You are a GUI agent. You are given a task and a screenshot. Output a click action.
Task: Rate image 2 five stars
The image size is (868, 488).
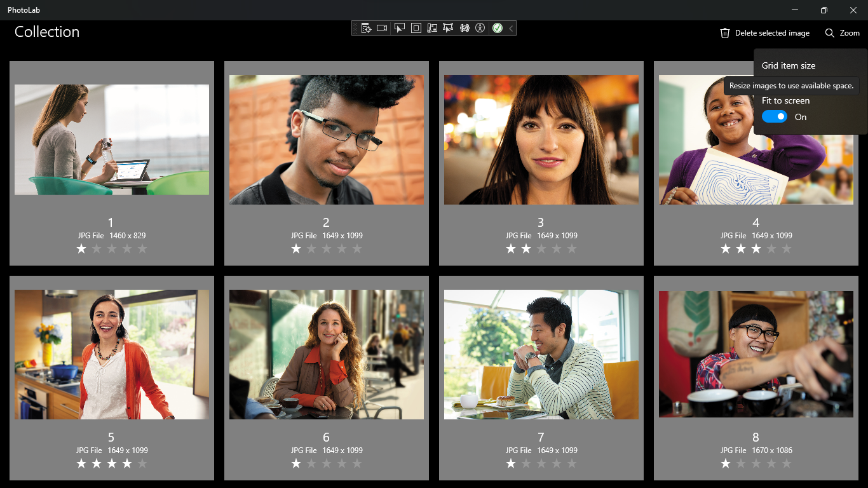coord(357,249)
